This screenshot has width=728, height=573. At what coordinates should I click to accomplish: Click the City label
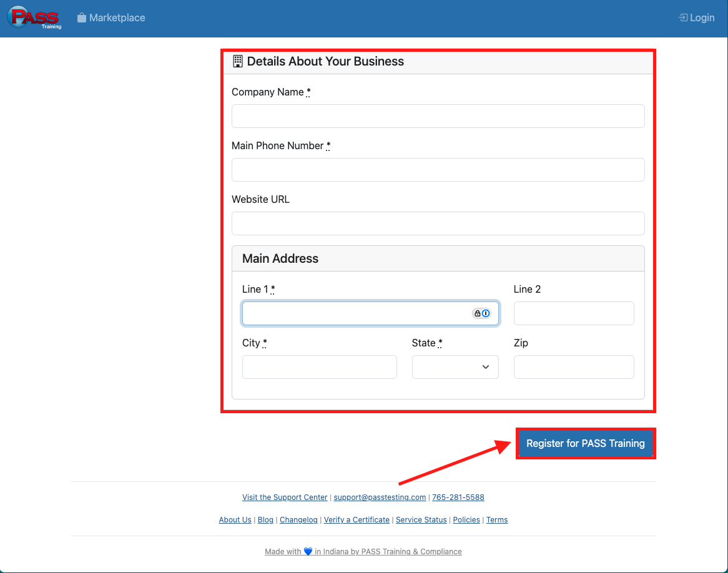tap(255, 343)
